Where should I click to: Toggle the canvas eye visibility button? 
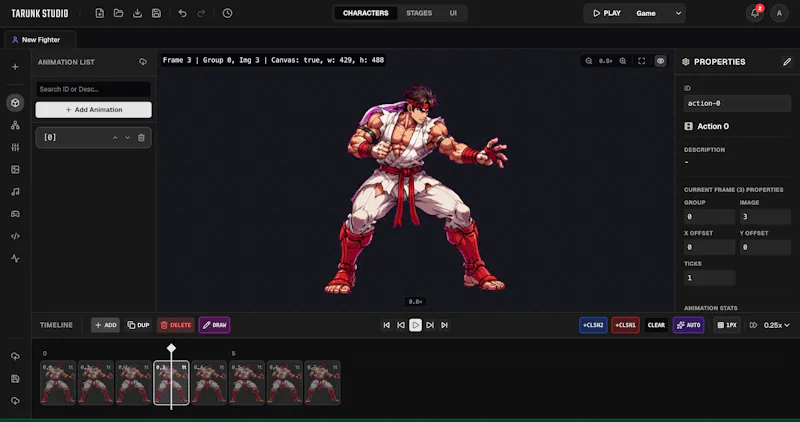(x=660, y=61)
